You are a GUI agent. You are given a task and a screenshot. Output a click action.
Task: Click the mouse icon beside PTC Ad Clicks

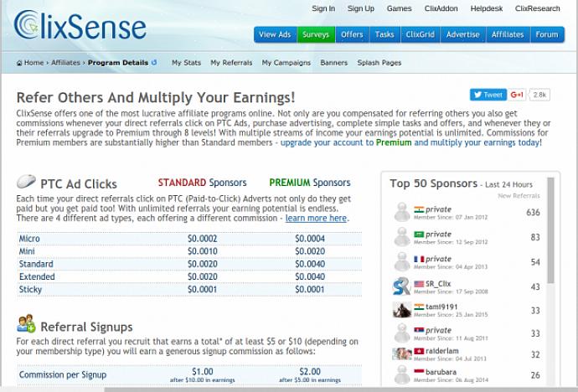coord(26,182)
